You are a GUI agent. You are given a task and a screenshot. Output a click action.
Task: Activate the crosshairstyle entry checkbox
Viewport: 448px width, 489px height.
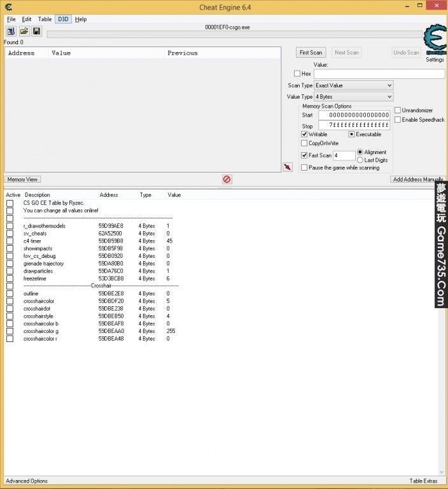click(10, 316)
